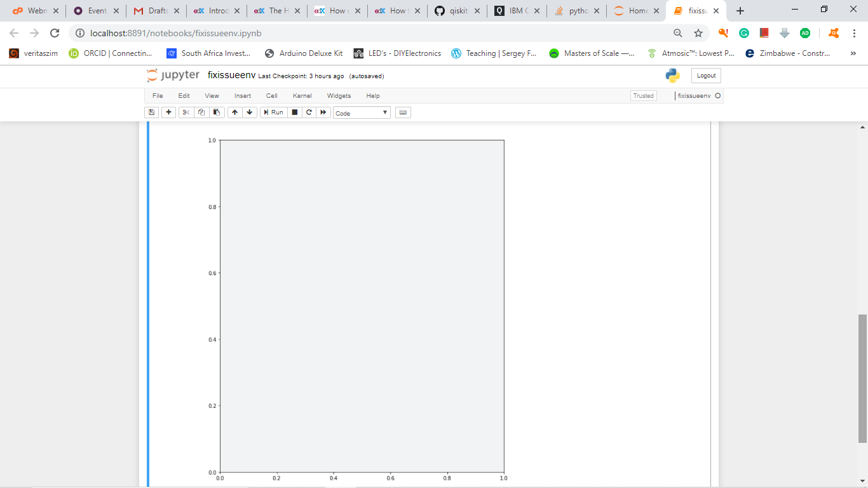Click the kernel idle indicator circle
This screenshot has width=868, height=488.
click(x=718, y=95)
